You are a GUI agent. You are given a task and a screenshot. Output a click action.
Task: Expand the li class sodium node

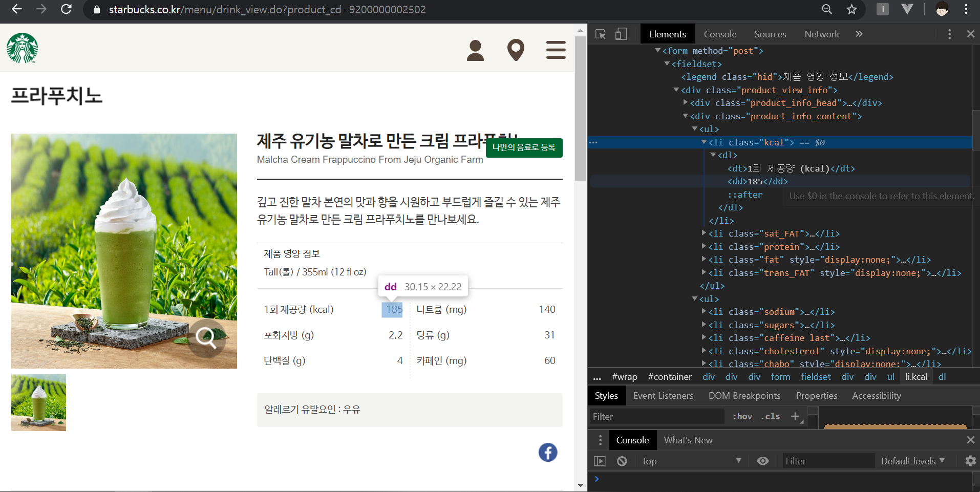[x=704, y=311]
